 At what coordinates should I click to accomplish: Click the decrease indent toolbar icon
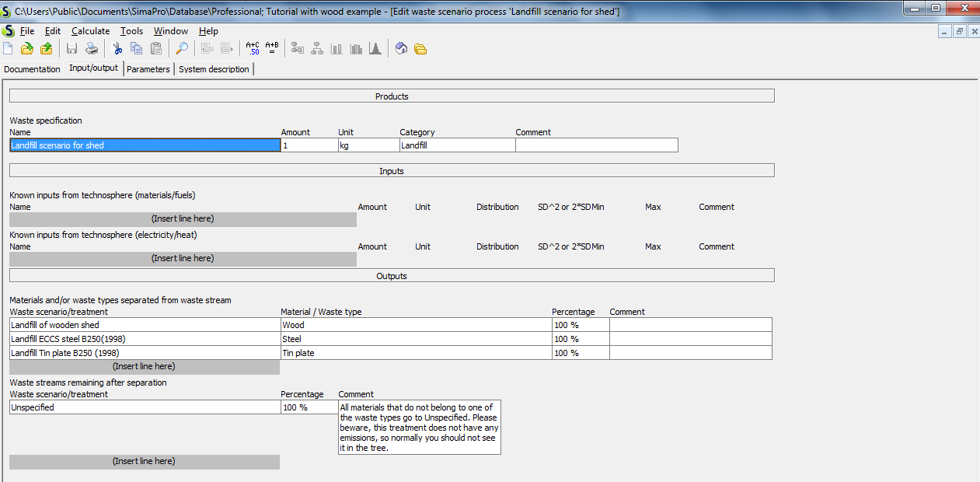pos(207,49)
